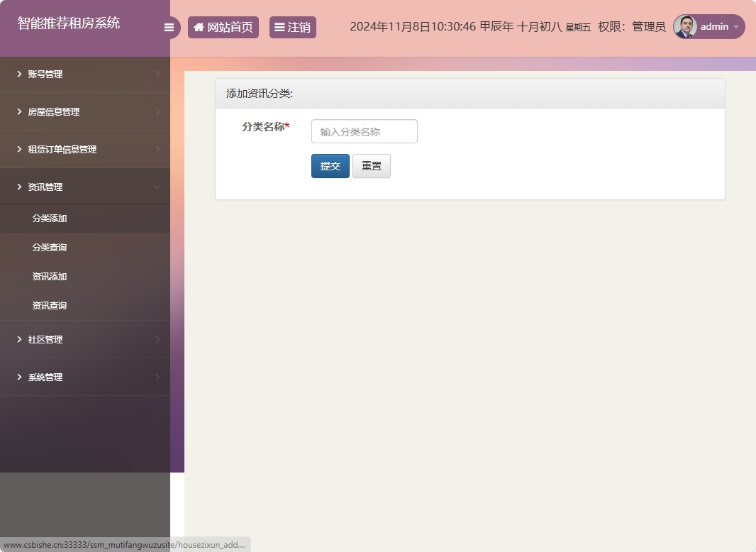Viewport: 756px width, 552px height.
Task: Click down chevron of 资讯管理 row
Action: pos(157,187)
